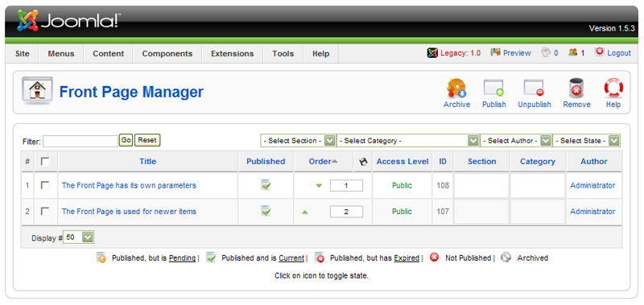
Task: Open the Help menu in menu bar
Action: click(x=320, y=54)
